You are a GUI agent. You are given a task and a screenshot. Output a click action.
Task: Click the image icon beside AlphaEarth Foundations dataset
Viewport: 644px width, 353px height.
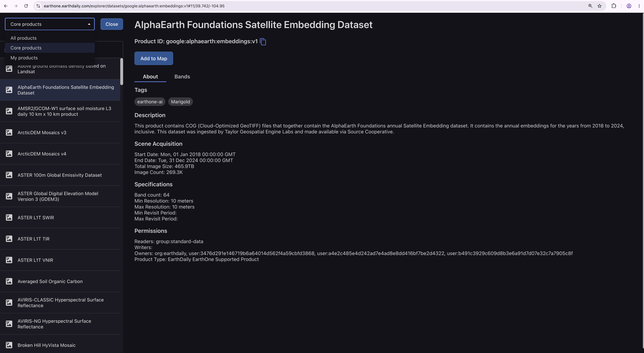point(9,90)
